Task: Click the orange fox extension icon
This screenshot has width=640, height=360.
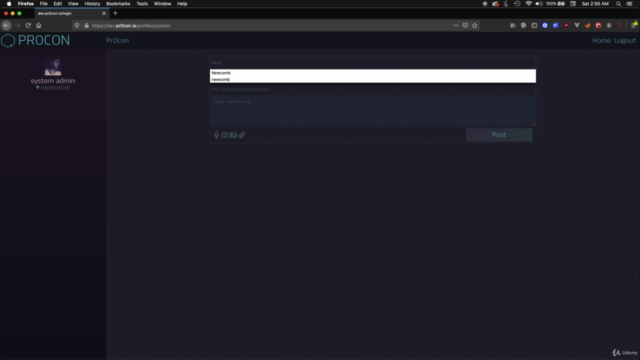Action: (587, 25)
